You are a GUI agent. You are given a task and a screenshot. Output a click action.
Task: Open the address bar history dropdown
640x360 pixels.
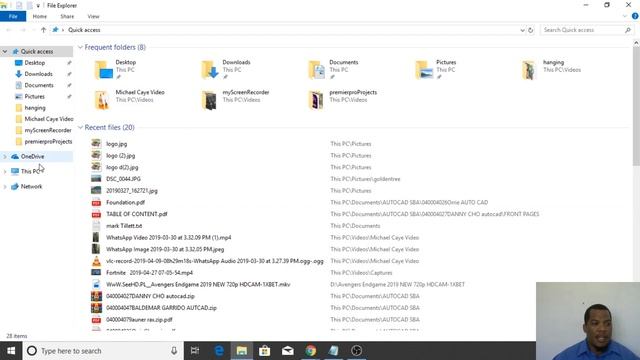(x=522, y=30)
